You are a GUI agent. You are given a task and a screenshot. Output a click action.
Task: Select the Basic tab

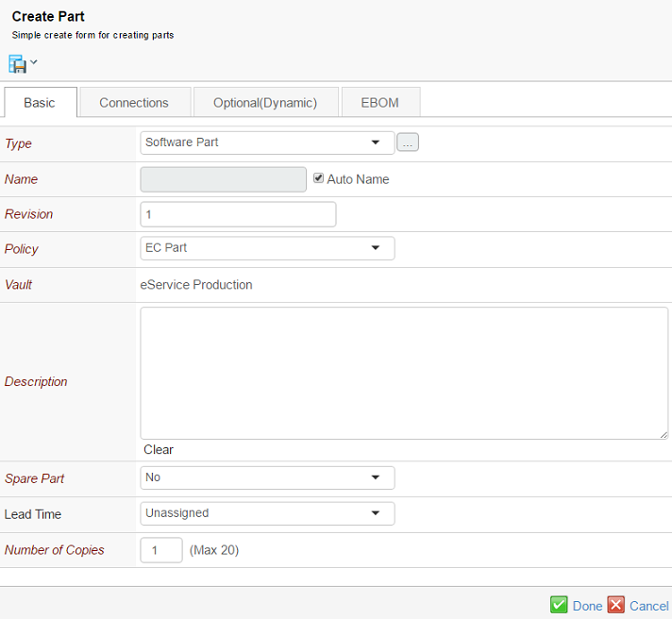pyautogui.click(x=40, y=103)
